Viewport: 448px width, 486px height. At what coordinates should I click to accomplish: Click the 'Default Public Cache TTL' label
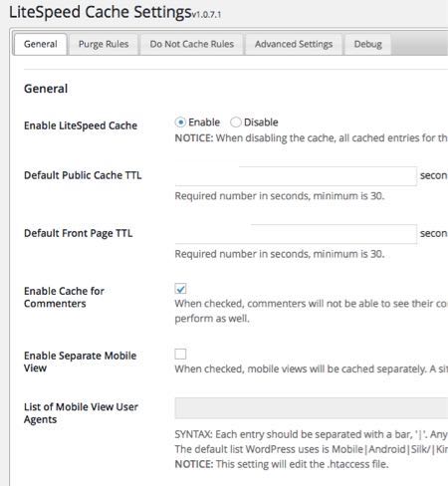83,175
